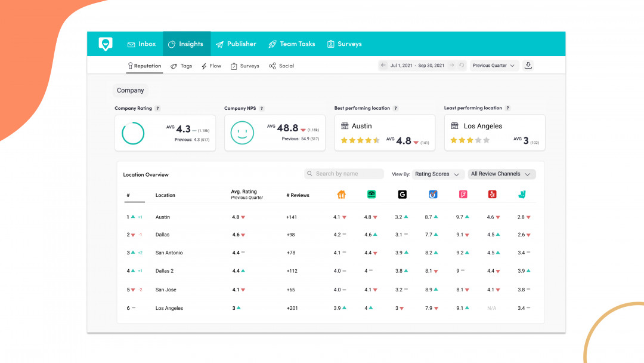The width and height of the screenshot is (644, 363).
Task: Expand the All Review Channels dropdown
Action: 501,174
